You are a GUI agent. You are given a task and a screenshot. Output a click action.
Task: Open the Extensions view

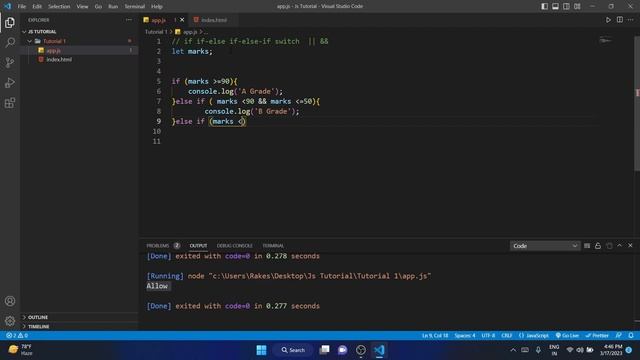(10, 103)
